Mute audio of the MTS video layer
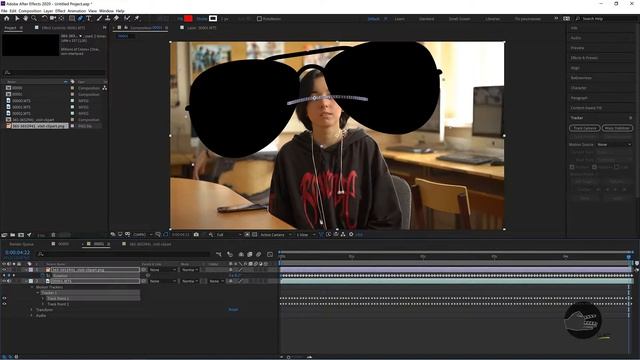This screenshot has height=360, width=640. coord(9,281)
